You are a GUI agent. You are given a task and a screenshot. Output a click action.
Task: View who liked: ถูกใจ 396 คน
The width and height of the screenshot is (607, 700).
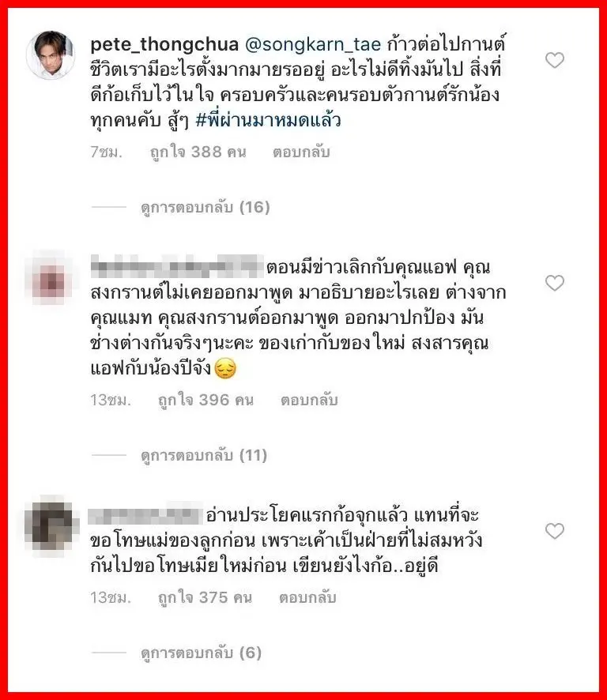click(205, 400)
